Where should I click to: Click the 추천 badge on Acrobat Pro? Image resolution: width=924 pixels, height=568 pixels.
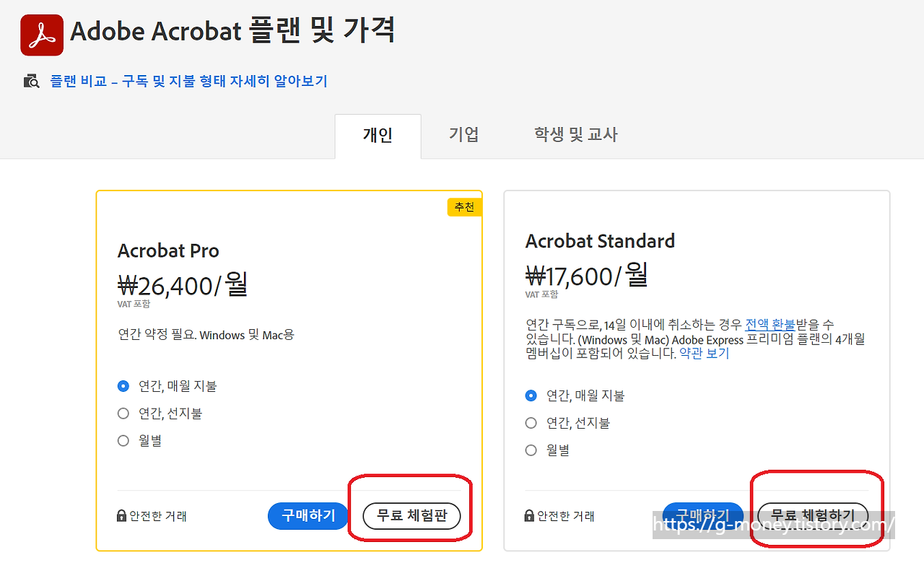464,207
